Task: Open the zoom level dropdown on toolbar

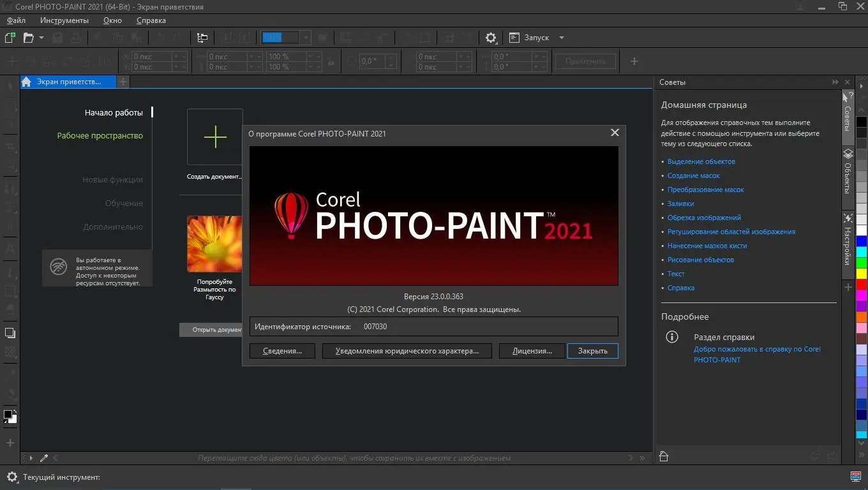Action: pyautogui.click(x=305, y=37)
